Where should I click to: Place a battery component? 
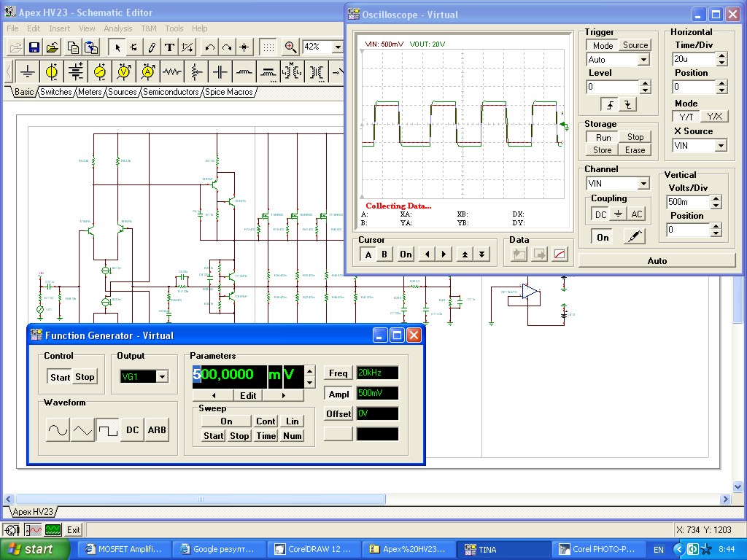tap(76, 72)
